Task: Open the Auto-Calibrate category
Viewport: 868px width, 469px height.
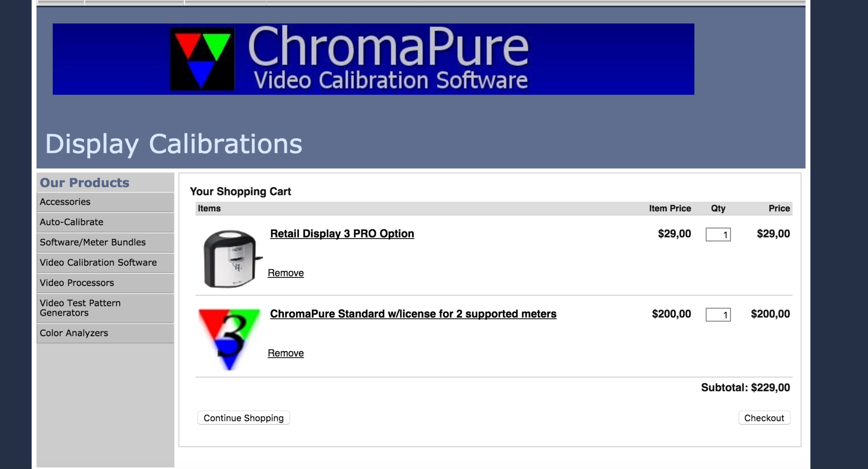Action: click(105, 222)
